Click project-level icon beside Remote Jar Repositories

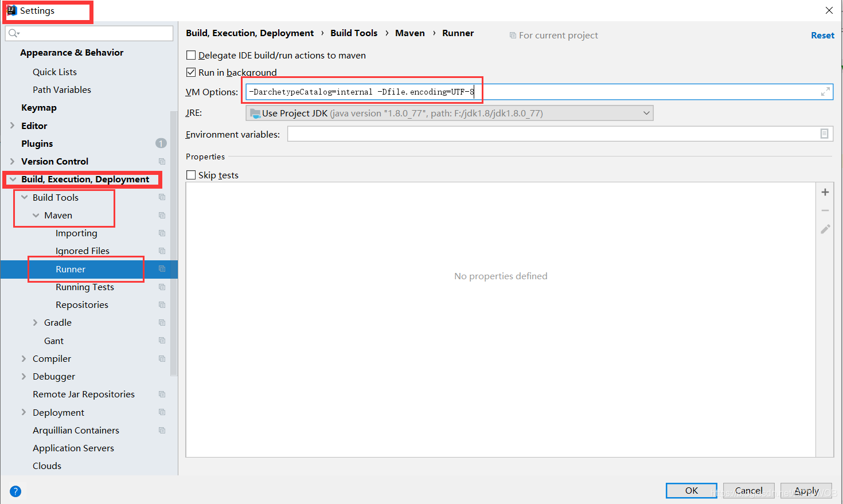point(162,394)
